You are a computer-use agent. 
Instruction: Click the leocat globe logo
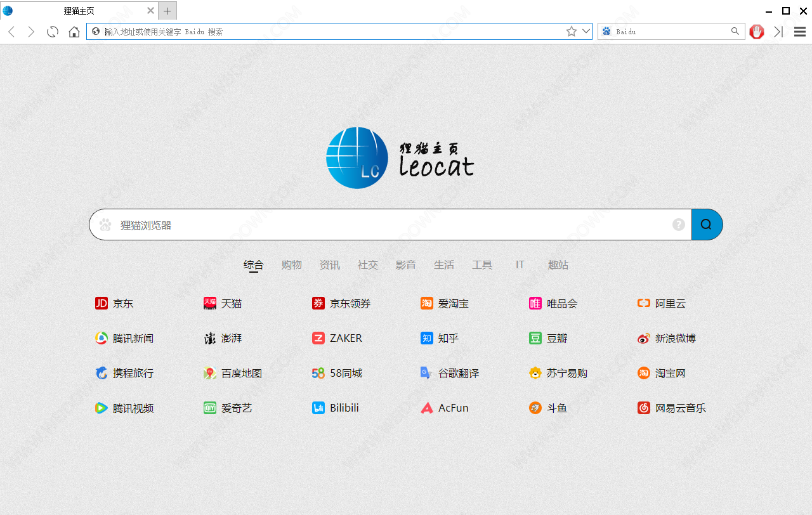357,158
